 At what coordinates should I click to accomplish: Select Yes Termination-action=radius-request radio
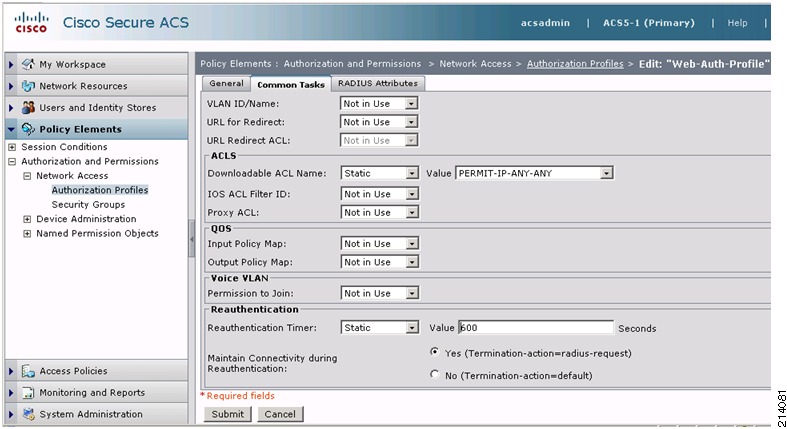(435, 352)
